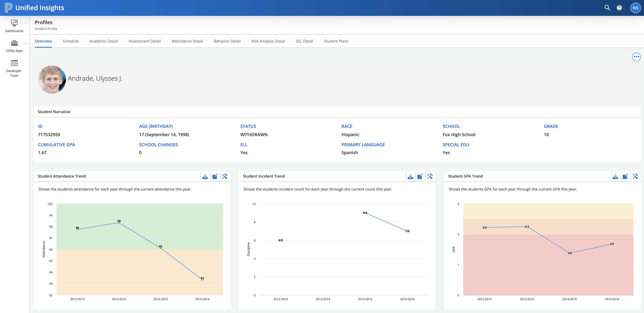The width and height of the screenshot is (644, 313).
Task: Click the CUMULATIVE GPA field label
Action: click(x=56, y=144)
